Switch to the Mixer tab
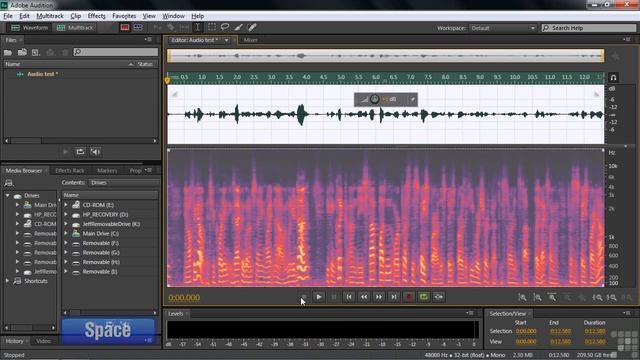This screenshot has width=640, height=360. pos(251,40)
